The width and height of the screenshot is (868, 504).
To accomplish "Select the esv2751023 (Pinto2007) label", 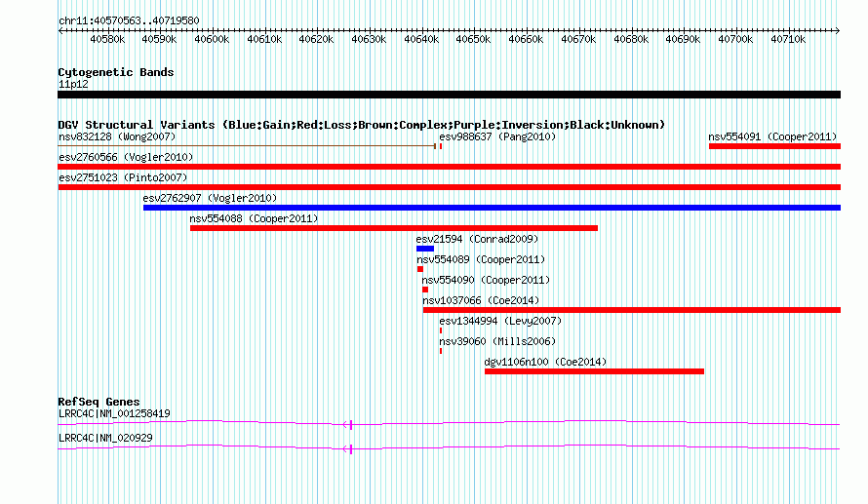I will tap(123, 177).
